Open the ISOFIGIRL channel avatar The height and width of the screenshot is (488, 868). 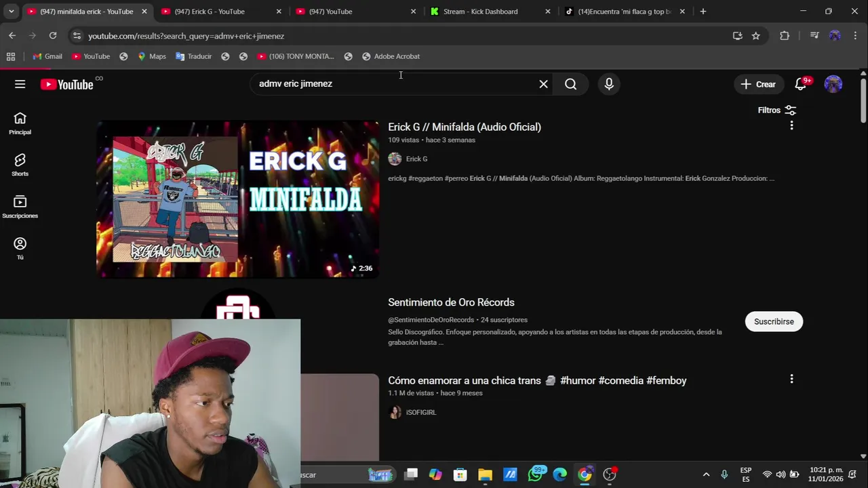tap(395, 412)
